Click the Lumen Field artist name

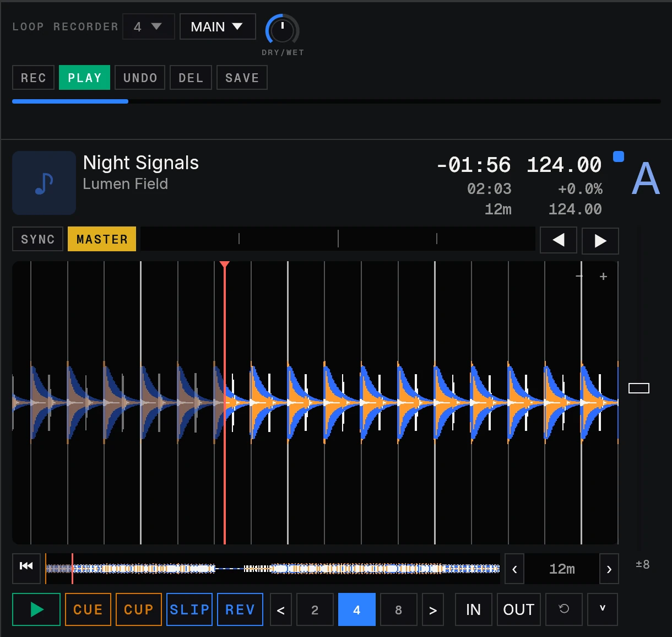tap(126, 184)
